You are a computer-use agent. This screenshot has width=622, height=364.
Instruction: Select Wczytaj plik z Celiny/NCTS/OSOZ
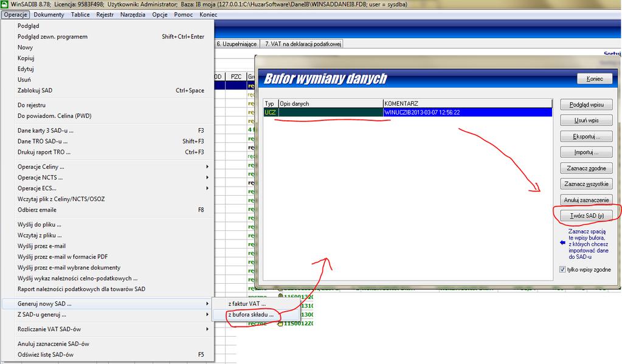click(108, 199)
